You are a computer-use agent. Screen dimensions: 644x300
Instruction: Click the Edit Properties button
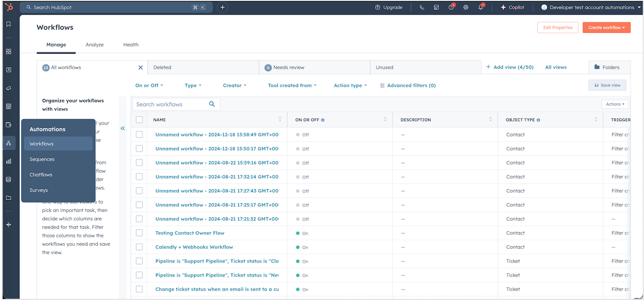point(558,27)
